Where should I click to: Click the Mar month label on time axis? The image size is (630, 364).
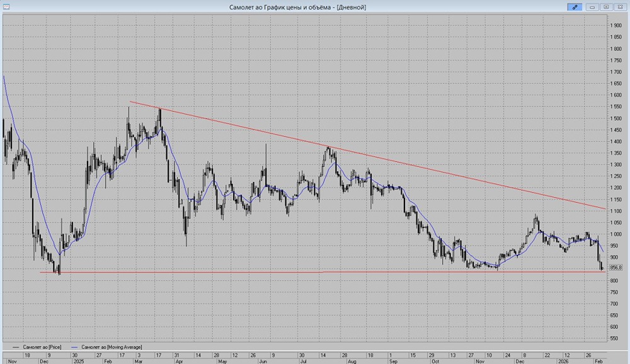137,362
